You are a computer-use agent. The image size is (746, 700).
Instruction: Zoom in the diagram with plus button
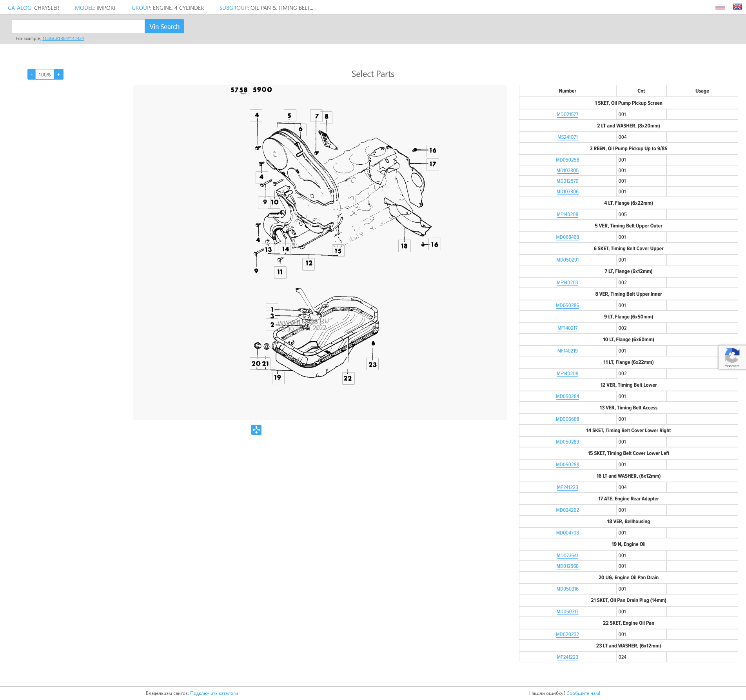[59, 75]
